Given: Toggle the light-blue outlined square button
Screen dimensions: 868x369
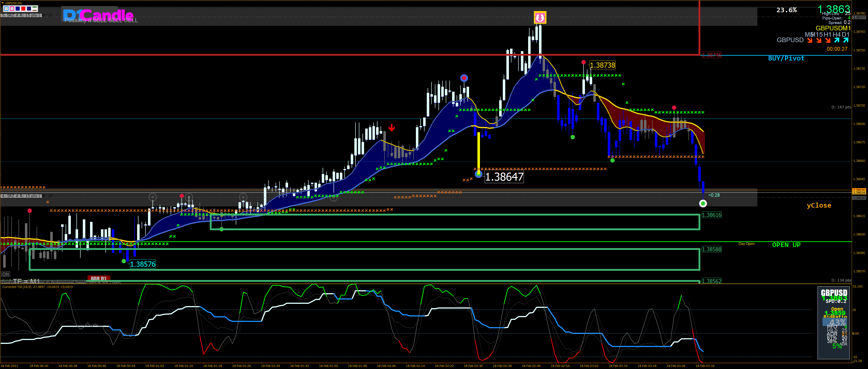Looking at the screenshot, I should coord(6,9).
